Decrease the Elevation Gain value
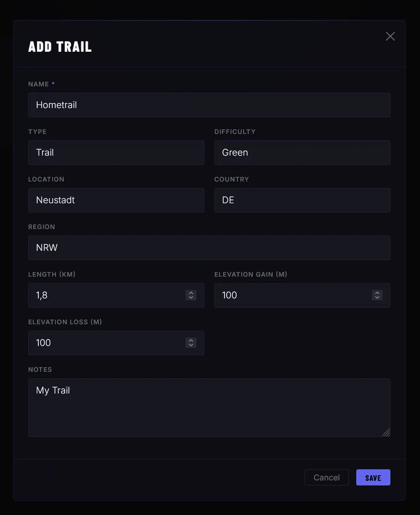 (377, 297)
